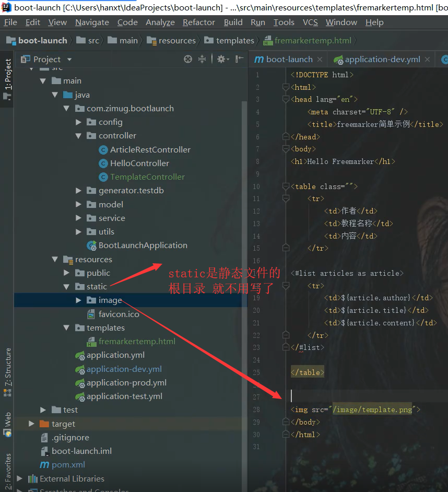
Task: Click the collapse all icon in Project panel
Action: (x=202, y=59)
